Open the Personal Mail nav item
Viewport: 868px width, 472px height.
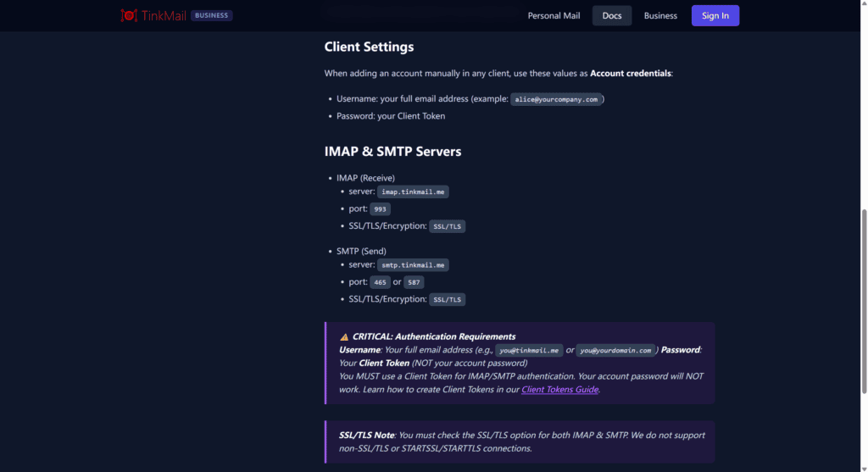[554, 15]
